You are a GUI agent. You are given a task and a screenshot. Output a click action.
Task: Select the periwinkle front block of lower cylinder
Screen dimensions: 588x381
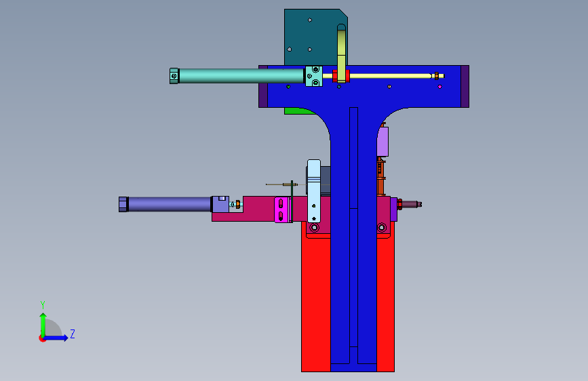pos(220,204)
